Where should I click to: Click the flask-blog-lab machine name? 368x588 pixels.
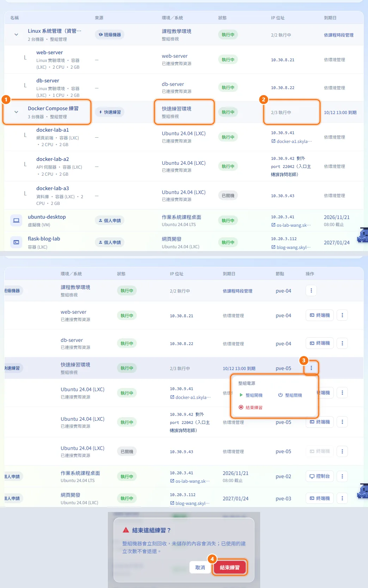[44, 239]
